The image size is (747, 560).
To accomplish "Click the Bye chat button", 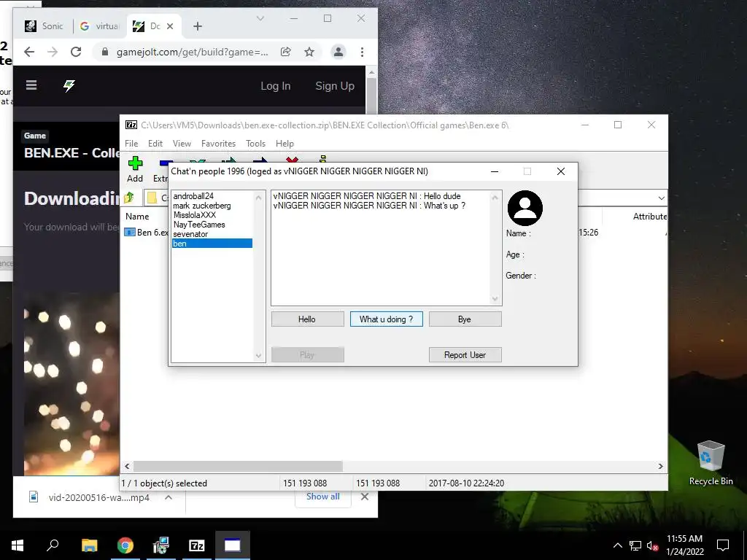I will point(465,319).
